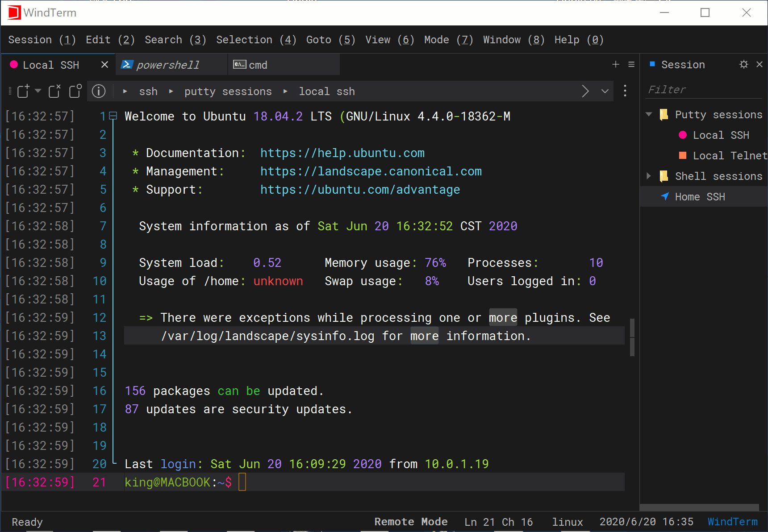768x532 pixels.
Task: Select Local SSH in the Session tree
Action: pyautogui.click(x=721, y=135)
